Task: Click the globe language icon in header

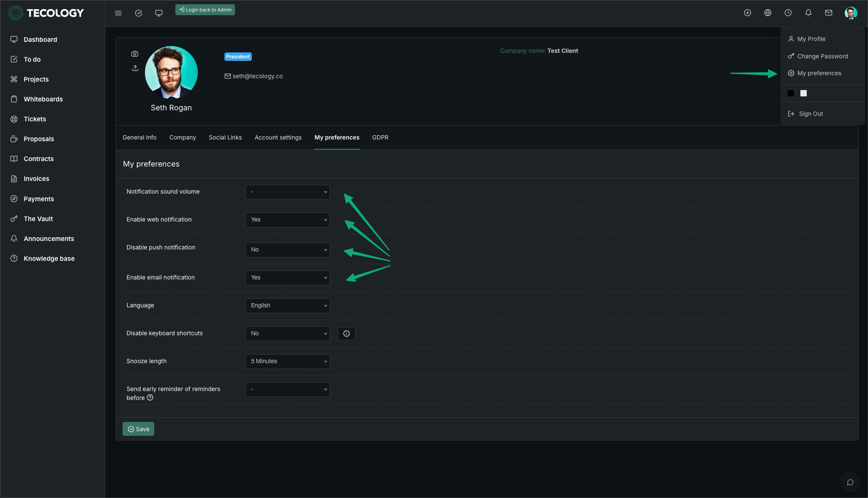Action: 768,13
